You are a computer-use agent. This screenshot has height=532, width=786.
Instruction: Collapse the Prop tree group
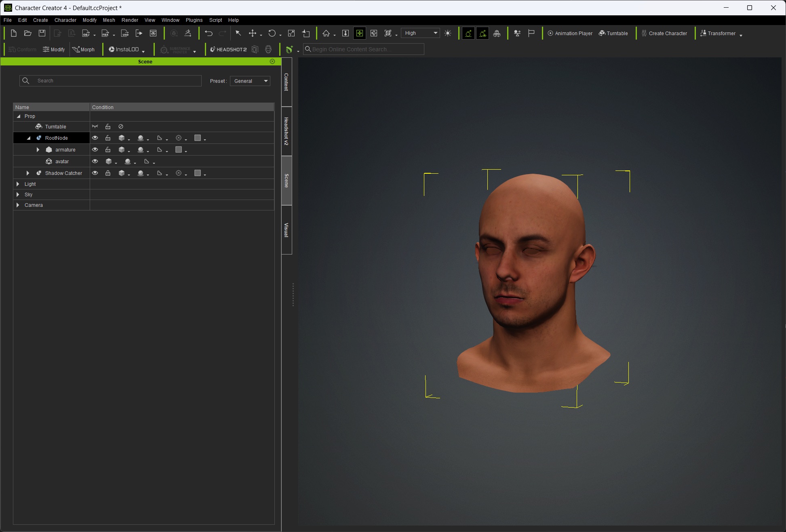click(x=18, y=116)
